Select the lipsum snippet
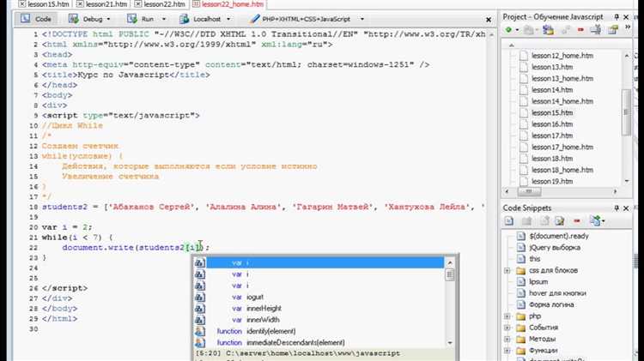The image size is (644, 361). [x=538, y=282]
